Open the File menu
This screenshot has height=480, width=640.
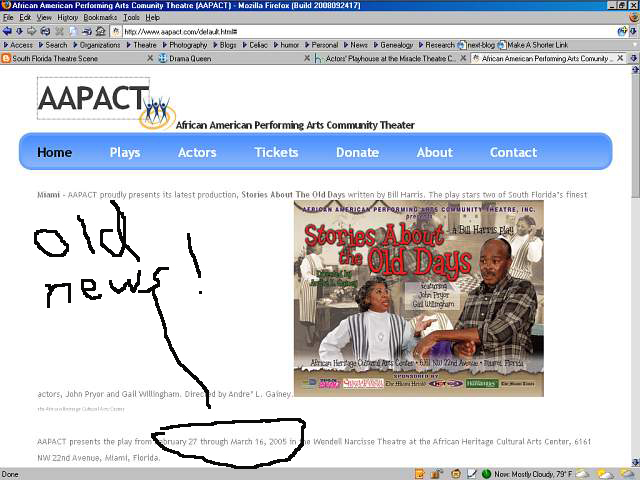(8, 18)
